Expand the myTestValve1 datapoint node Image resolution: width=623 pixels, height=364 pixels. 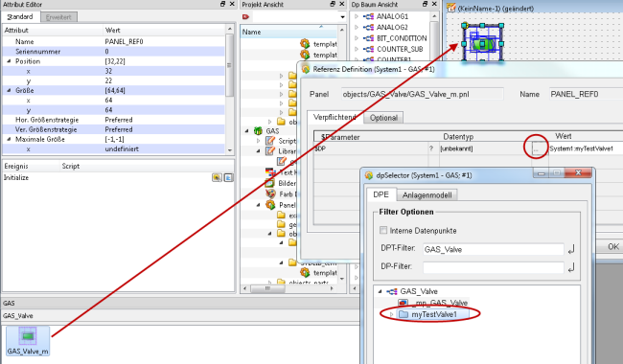point(391,314)
